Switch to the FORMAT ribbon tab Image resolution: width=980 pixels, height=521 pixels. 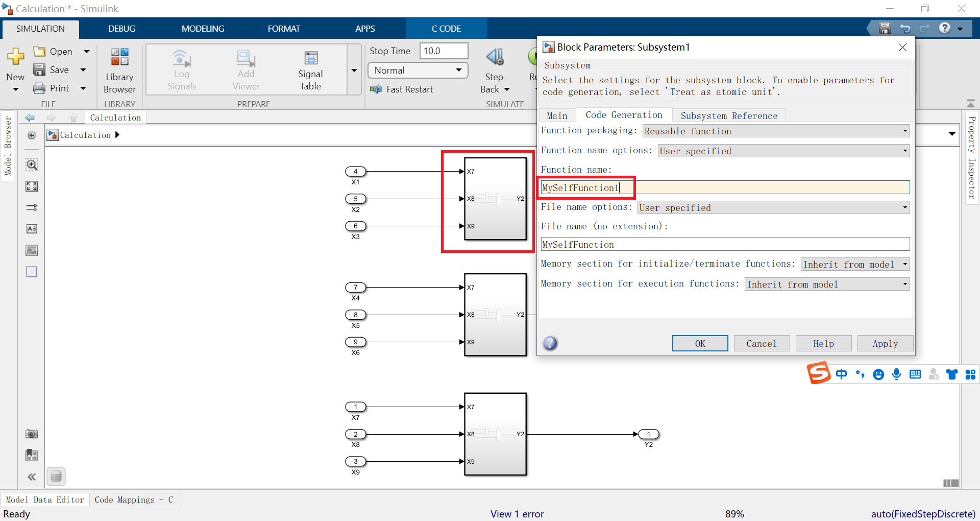(x=284, y=29)
